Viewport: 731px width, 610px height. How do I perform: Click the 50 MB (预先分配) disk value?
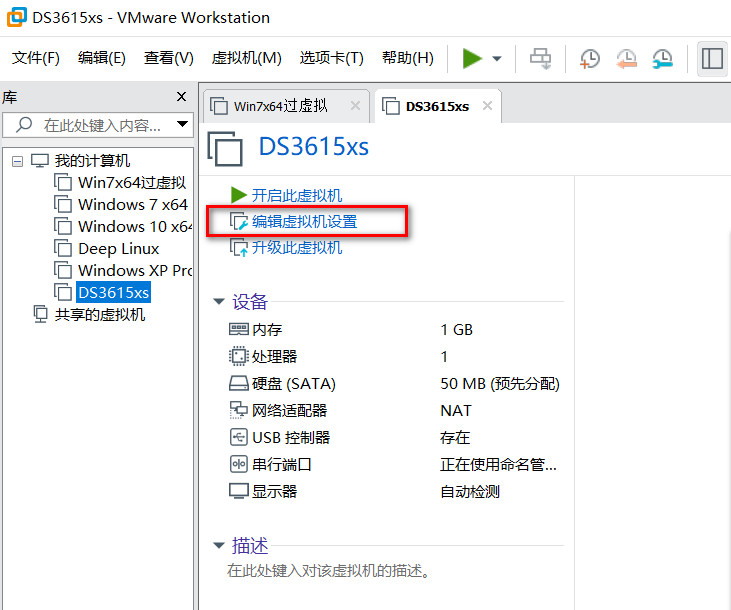[x=500, y=383]
